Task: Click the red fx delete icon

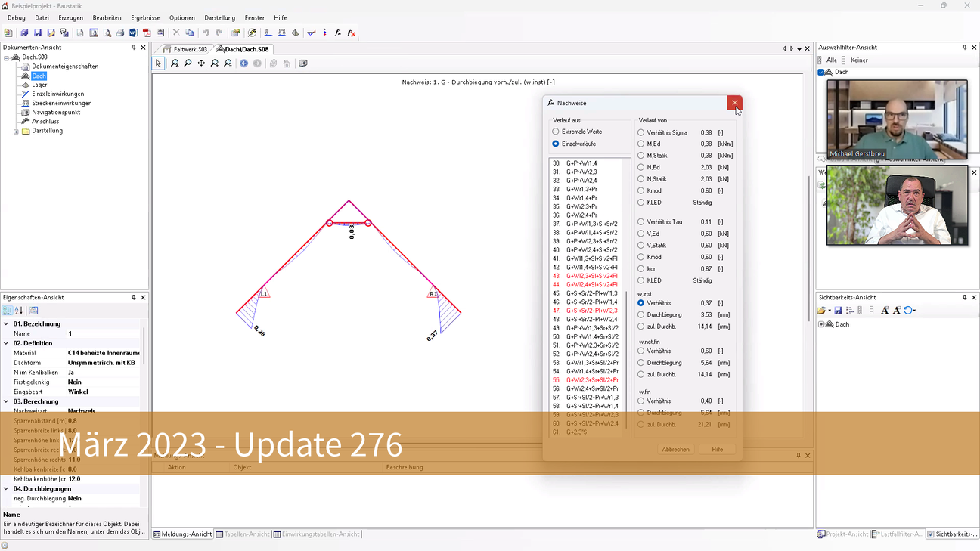Action: 352,33
